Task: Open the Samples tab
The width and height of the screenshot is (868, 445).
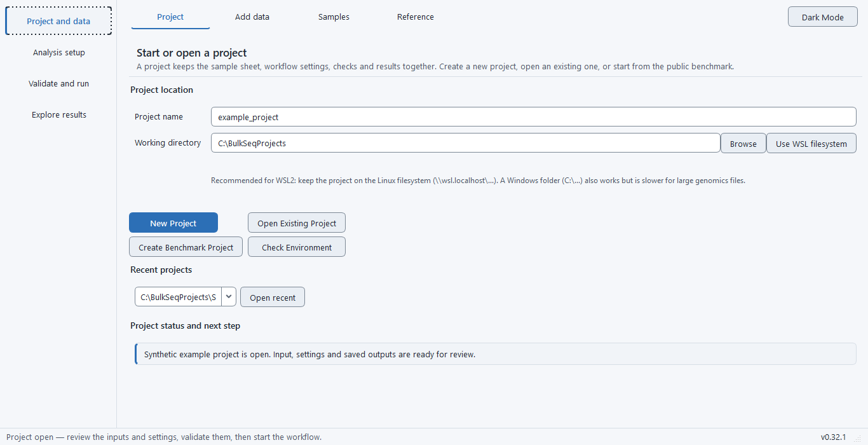Action: coord(334,17)
